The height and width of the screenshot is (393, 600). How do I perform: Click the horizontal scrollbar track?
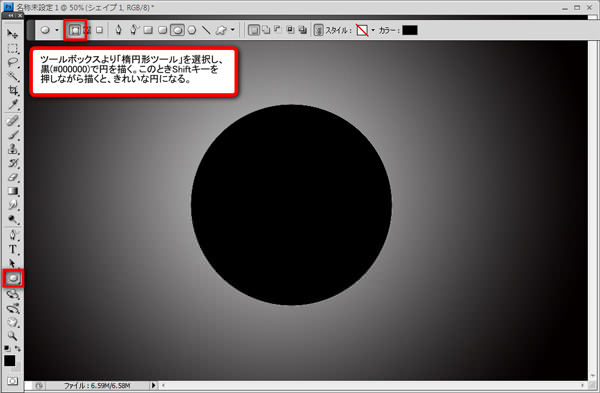[x=373, y=385]
